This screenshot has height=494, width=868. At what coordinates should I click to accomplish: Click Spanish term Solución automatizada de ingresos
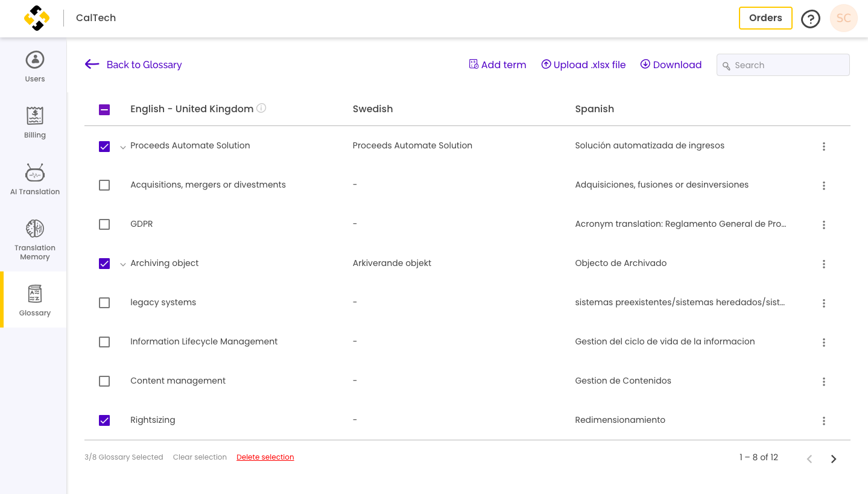click(650, 145)
